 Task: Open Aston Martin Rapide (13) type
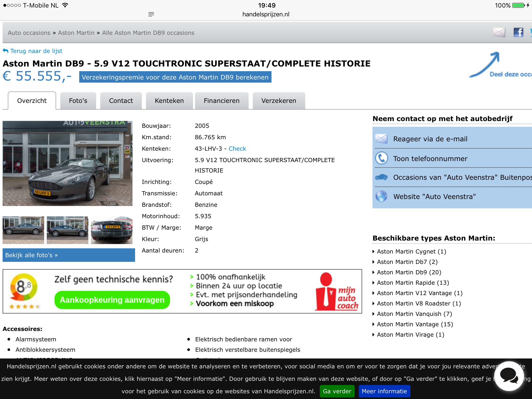(413, 283)
